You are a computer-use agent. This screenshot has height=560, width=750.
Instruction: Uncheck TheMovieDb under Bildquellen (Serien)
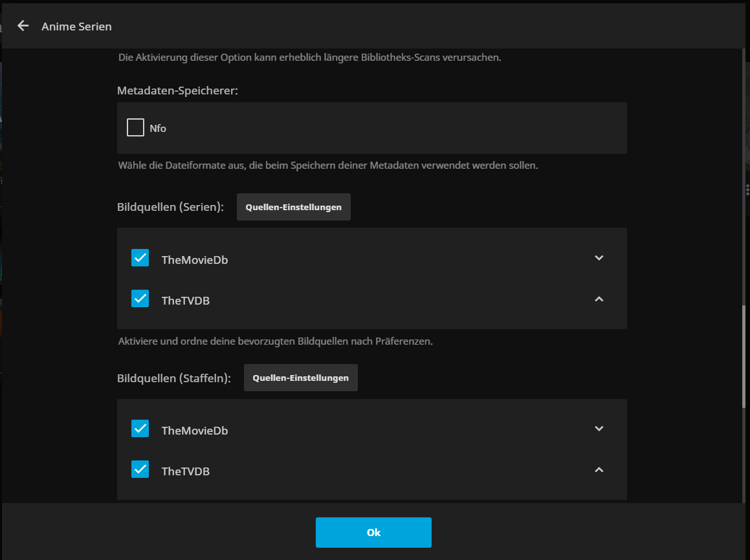click(140, 258)
